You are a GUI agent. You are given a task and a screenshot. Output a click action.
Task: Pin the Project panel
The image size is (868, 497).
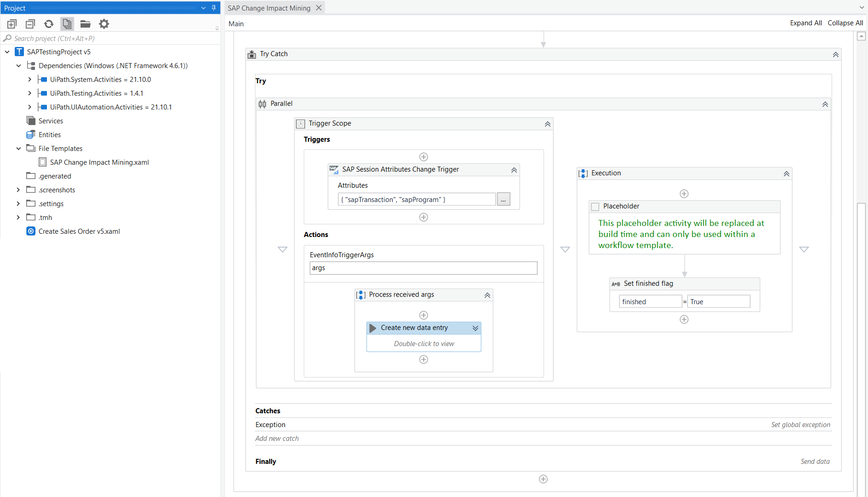coord(214,8)
